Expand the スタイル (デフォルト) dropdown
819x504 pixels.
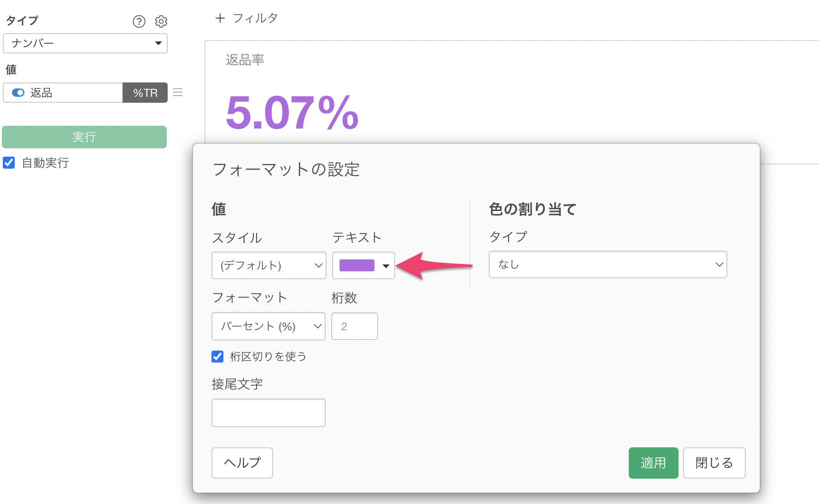[269, 265]
